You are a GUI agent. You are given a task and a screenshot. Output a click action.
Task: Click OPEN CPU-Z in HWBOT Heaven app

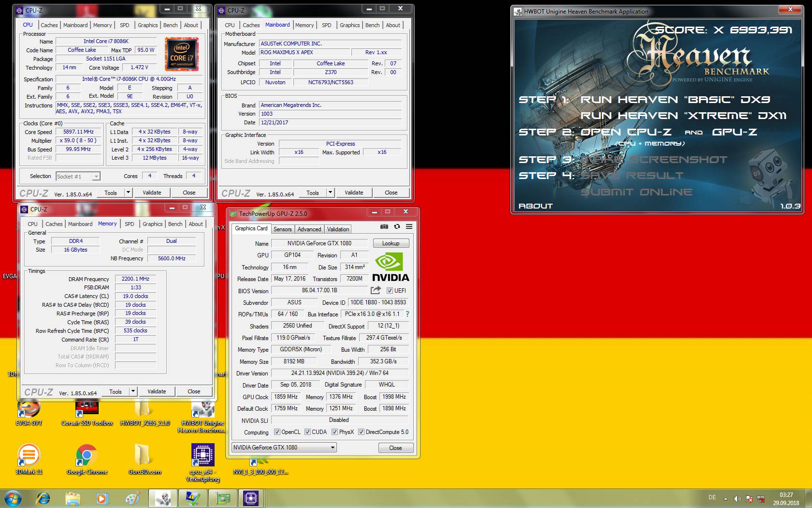point(626,132)
